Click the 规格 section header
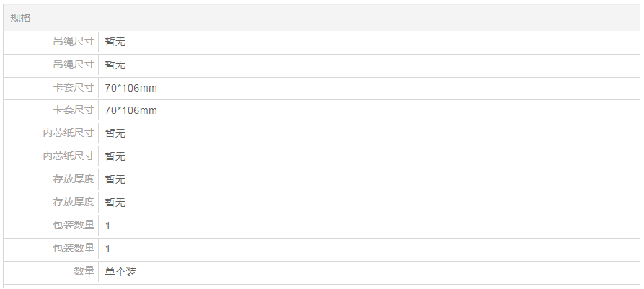Image resolution: width=644 pixels, height=289 pixels. pos(20,18)
